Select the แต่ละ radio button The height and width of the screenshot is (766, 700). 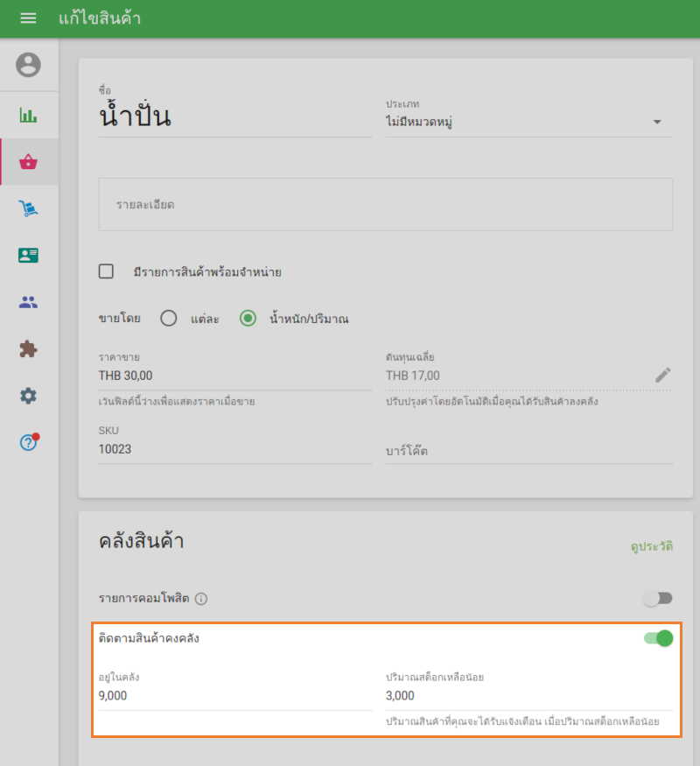pos(168,319)
